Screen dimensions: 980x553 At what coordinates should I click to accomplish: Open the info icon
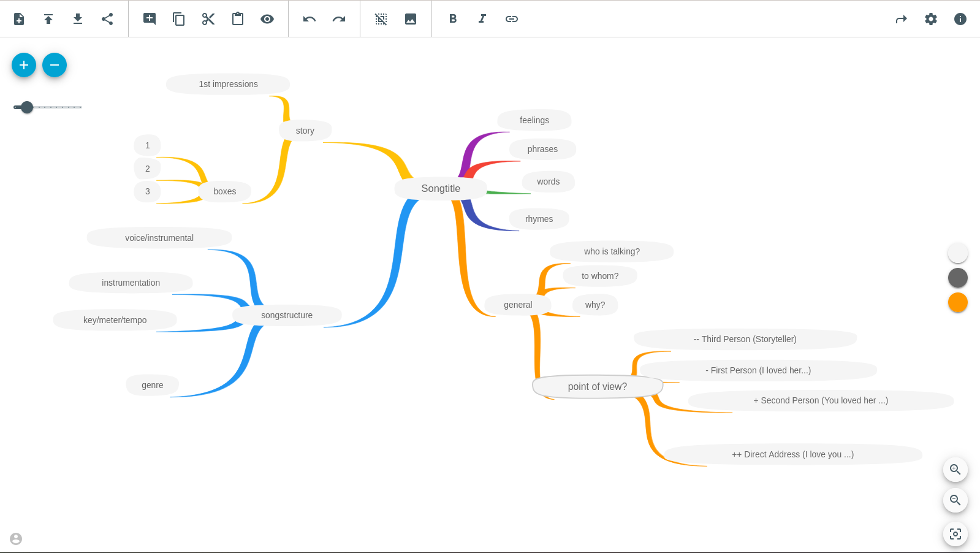(960, 19)
